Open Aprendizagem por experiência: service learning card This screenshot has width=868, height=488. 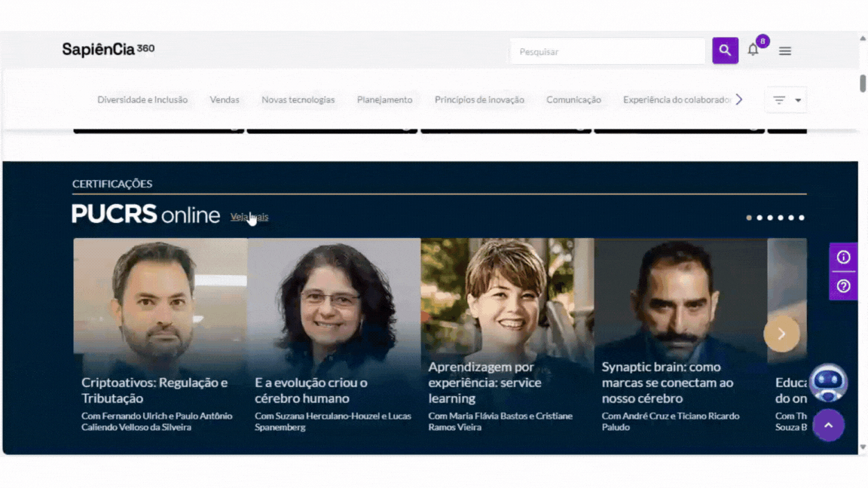(507, 335)
